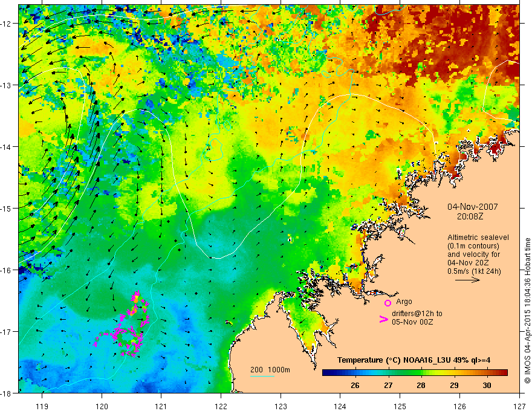Click the longitude axis label 119

(42, 406)
